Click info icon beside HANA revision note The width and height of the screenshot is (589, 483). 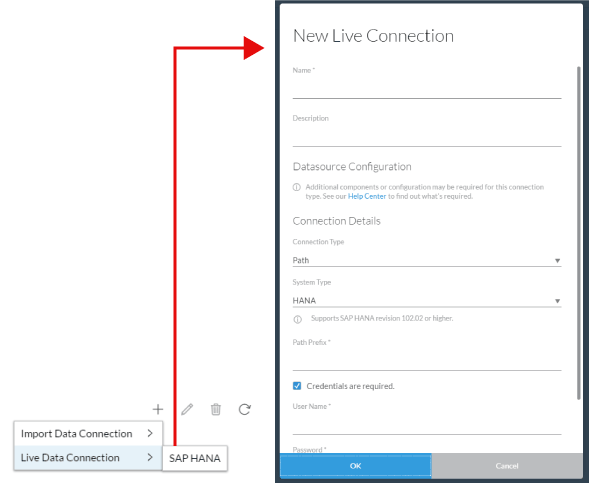(298, 319)
